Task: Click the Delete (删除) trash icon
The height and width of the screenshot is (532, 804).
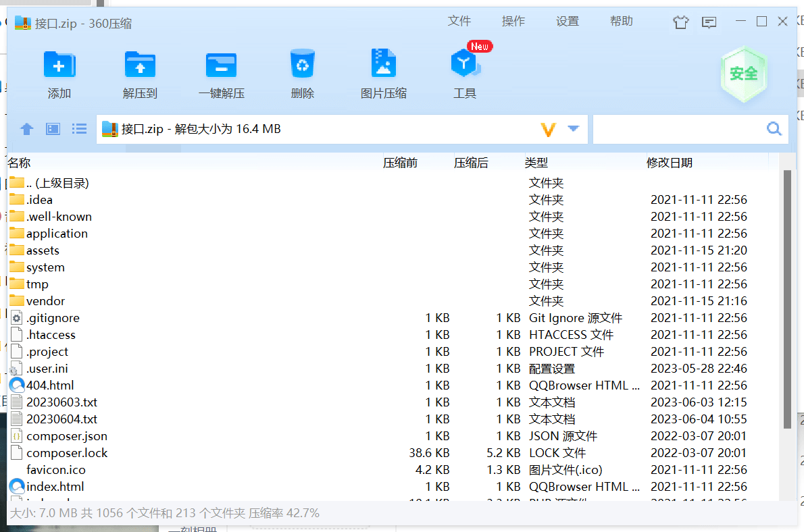Action: point(302,64)
